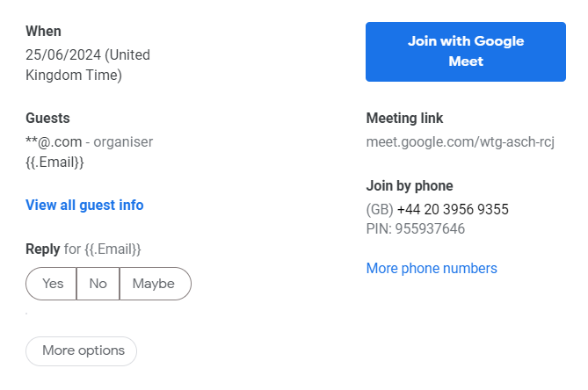The image size is (588, 390).
Task: Click the (GB) country label
Action: pyautogui.click(x=380, y=209)
